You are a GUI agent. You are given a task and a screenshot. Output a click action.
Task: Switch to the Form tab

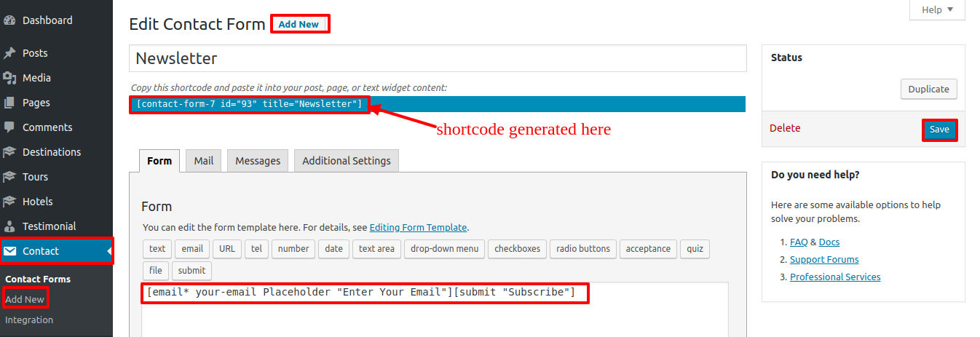coord(159,161)
